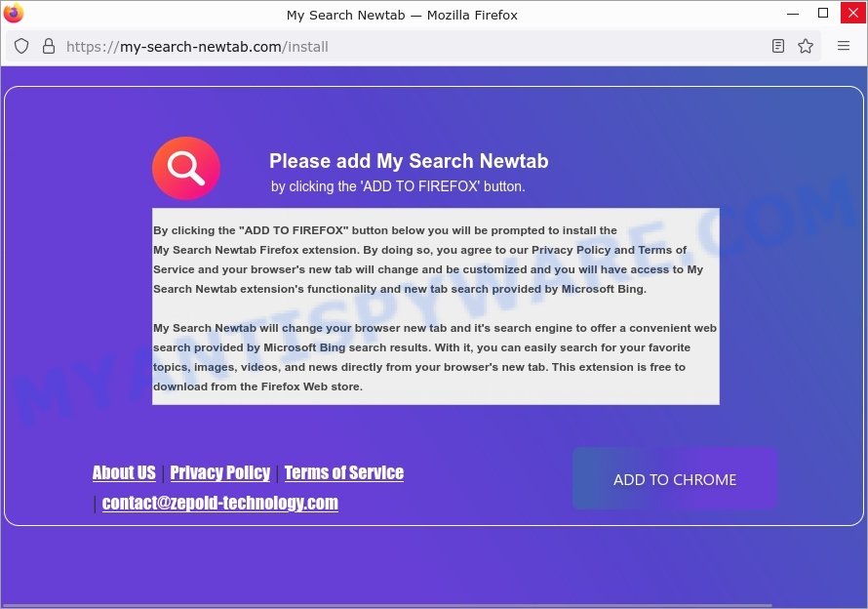Screen dimensions: 868x609
Task: Click subtitle "by clicking the 'ADD TO FIREFOX' button."
Action: (x=398, y=186)
